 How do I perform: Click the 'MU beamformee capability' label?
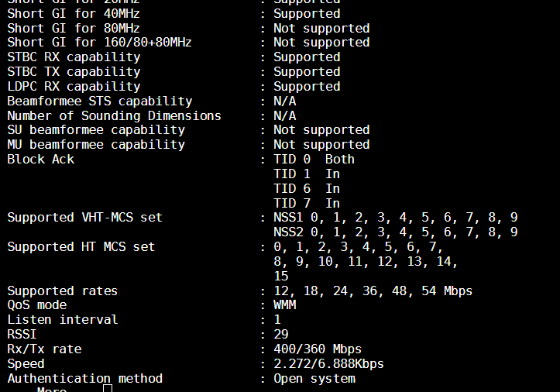tap(95, 144)
